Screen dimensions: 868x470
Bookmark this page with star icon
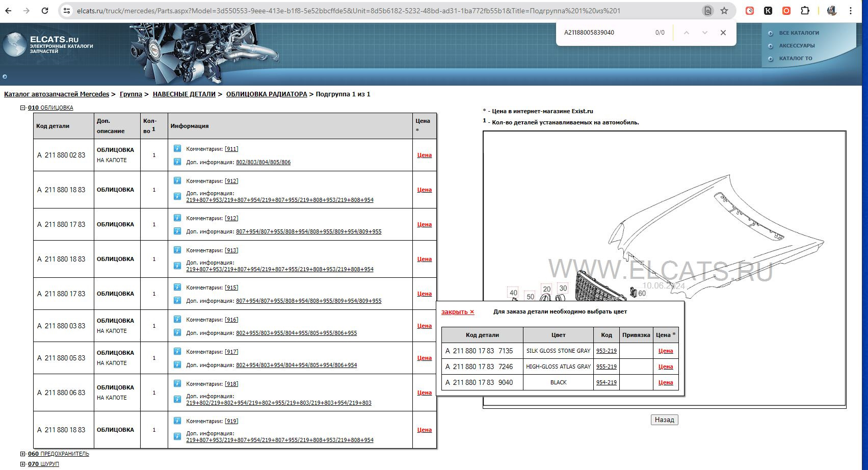tap(724, 11)
